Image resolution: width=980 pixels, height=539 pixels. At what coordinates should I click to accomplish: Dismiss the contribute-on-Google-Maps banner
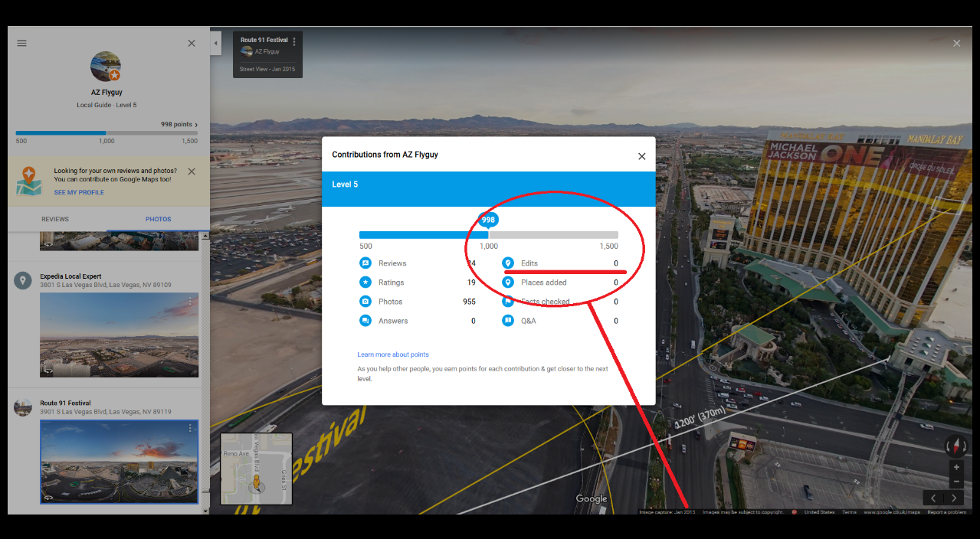point(192,171)
